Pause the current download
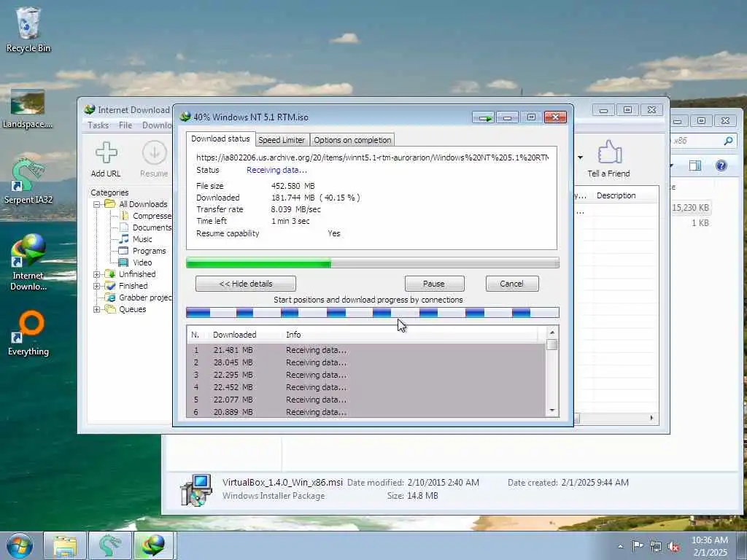The height and width of the screenshot is (560, 747). (434, 284)
